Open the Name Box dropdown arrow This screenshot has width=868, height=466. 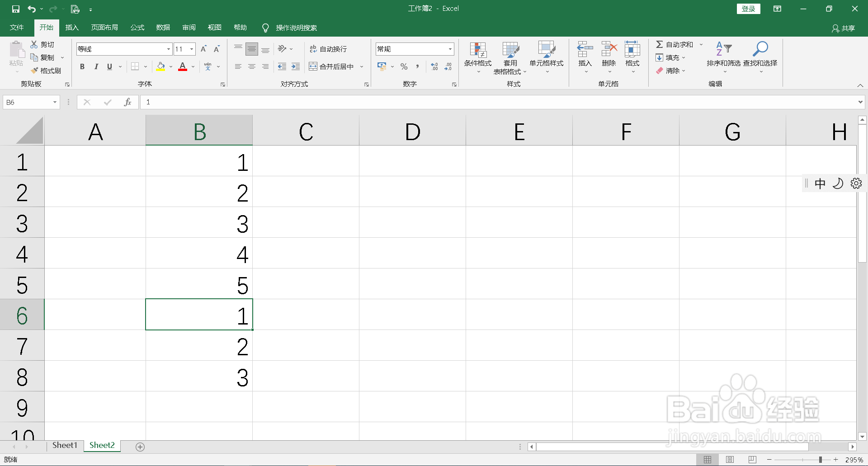(x=55, y=102)
